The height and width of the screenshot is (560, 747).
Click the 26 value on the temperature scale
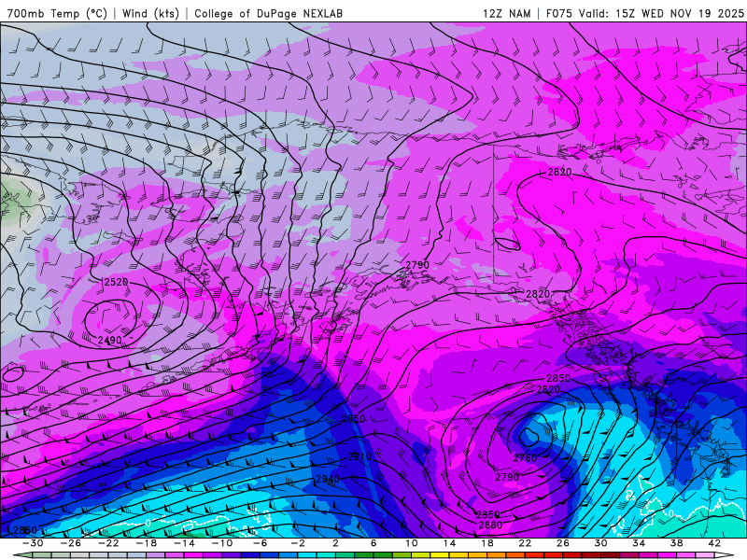(563, 543)
